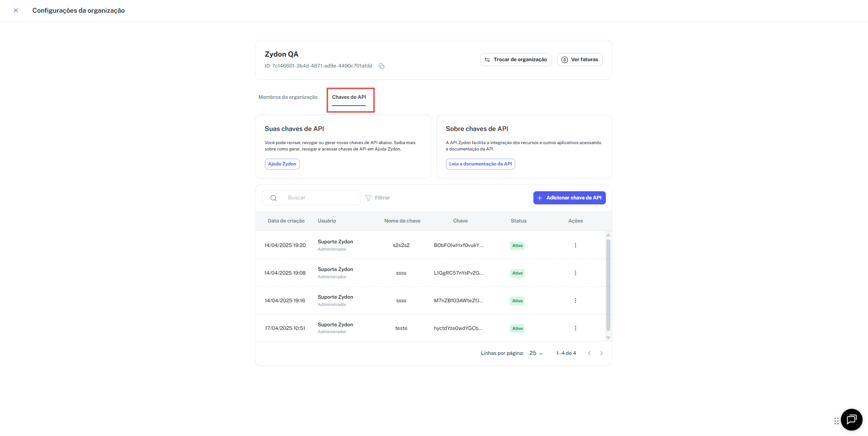Go to the previous page arrow
Screen dimensions: 868x436
point(589,354)
